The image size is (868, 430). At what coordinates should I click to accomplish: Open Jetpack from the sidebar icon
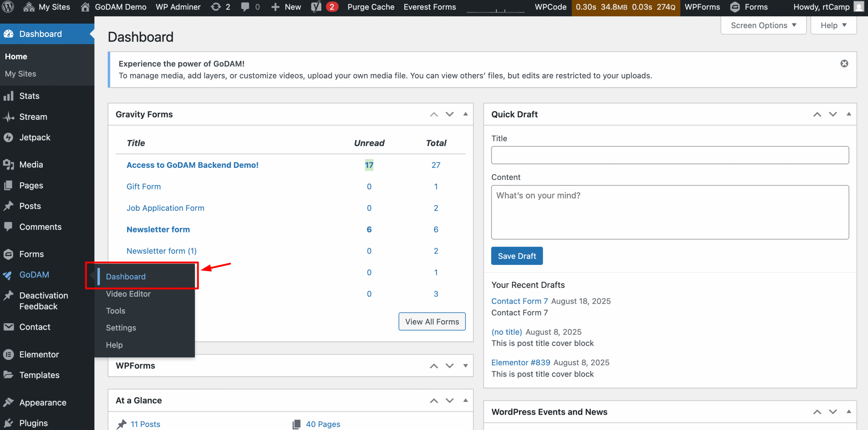pyautogui.click(x=8, y=137)
